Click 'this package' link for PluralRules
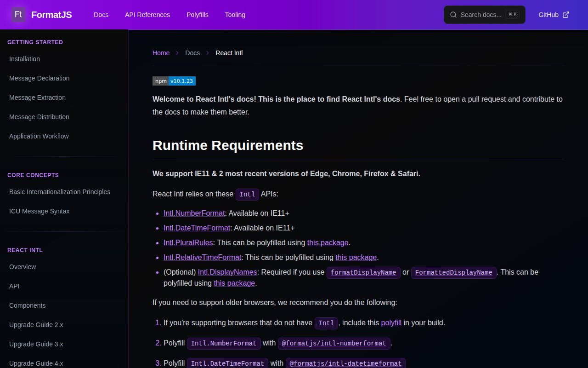 pyautogui.click(x=328, y=242)
